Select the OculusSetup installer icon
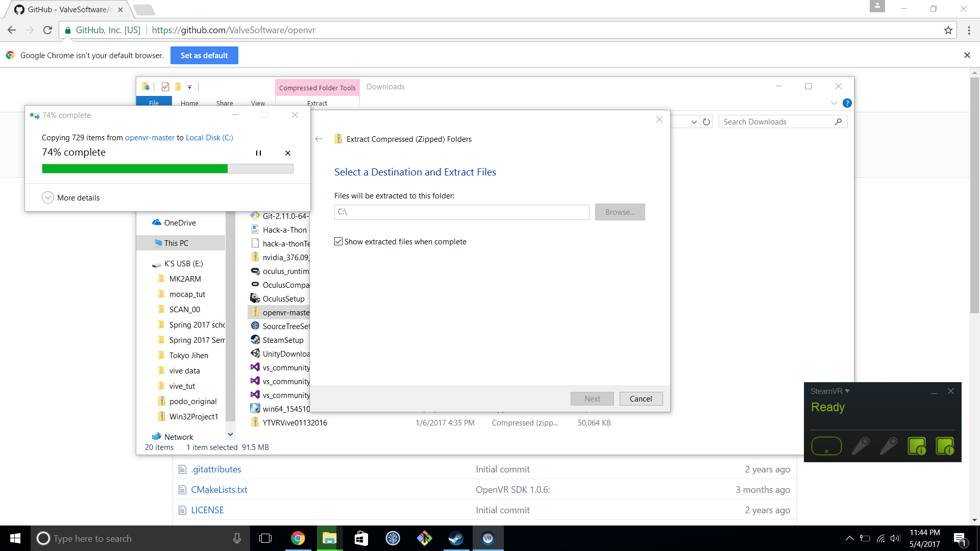The height and width of the screenshot is (551, 980). pyautogui.click(x=255, y=298)
